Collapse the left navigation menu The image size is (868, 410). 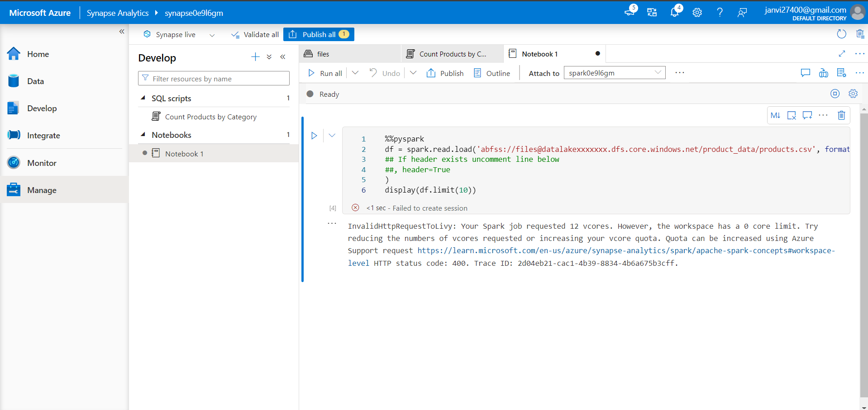point(122,31)
